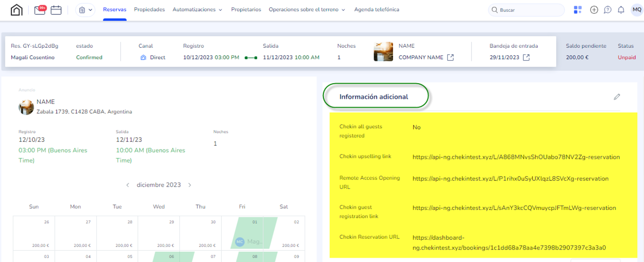Open the inbox mail icon with 99+ badge
Screen dimensions: 644x262
tap(40, 10)
